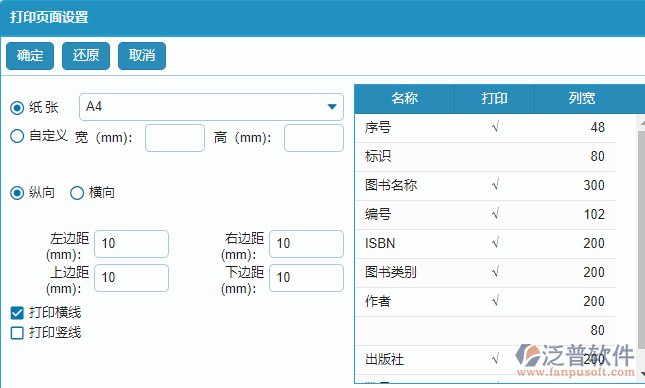Choose 横向 landscape orientation
This screenshot has height=388, width=645.
(77, 193)
